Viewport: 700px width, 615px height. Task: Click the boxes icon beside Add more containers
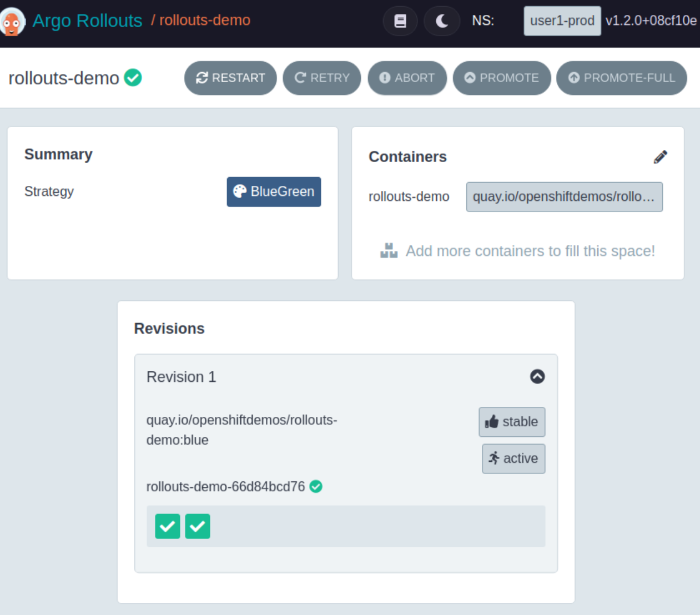click(x=389, y=251)
